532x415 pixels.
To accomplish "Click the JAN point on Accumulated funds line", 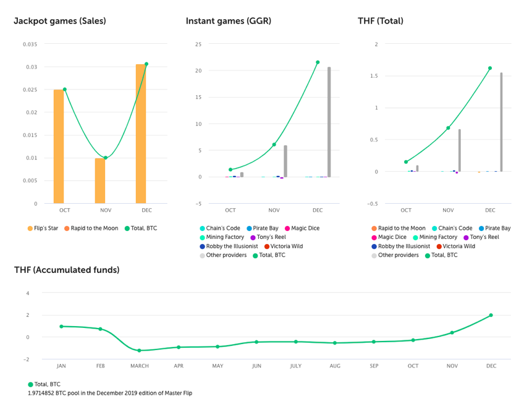I will click(61, 327).
